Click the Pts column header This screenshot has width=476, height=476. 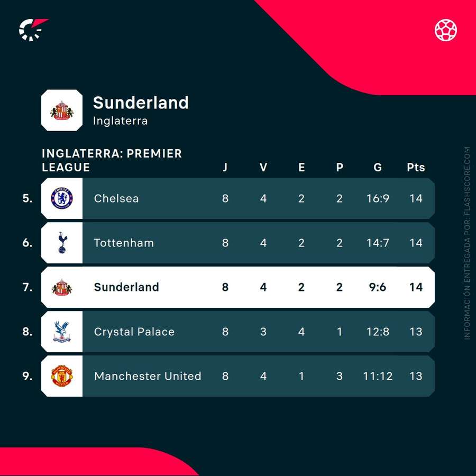[416, 168]
